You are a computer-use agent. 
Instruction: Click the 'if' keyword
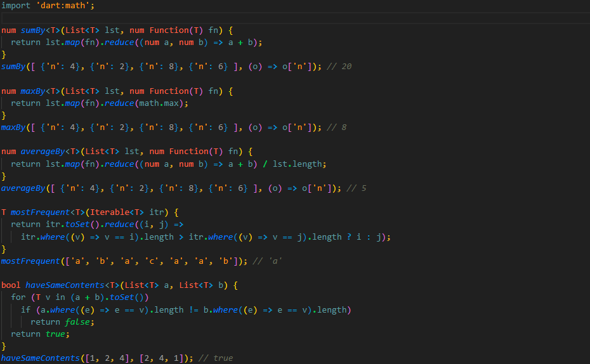25,310
